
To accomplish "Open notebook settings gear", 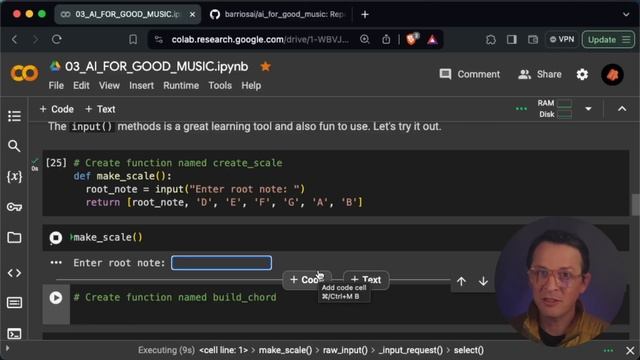I will [x=582, y=74].
